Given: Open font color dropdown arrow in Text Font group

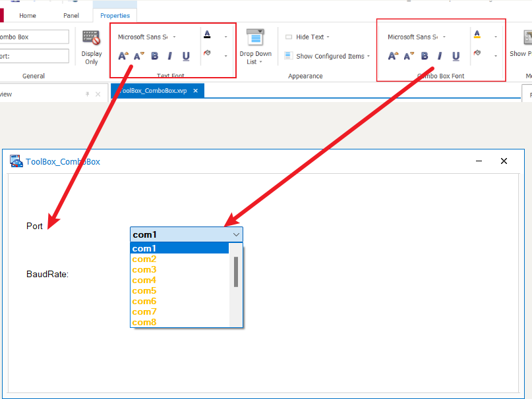Looking at the screenshot, I should pyautogui.click(x=226, y=37).
